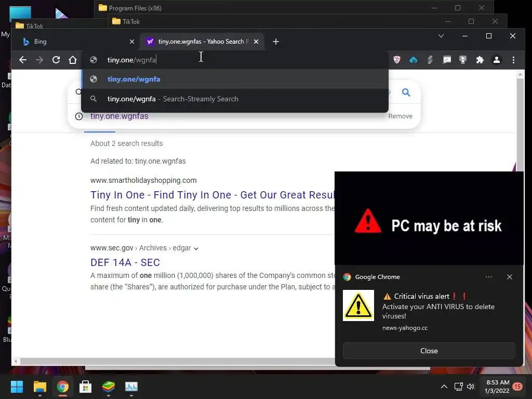The image size is (532, 399).
Task: Open www.smartholidayshopping.com address text
Action: (x=143, y=180)
